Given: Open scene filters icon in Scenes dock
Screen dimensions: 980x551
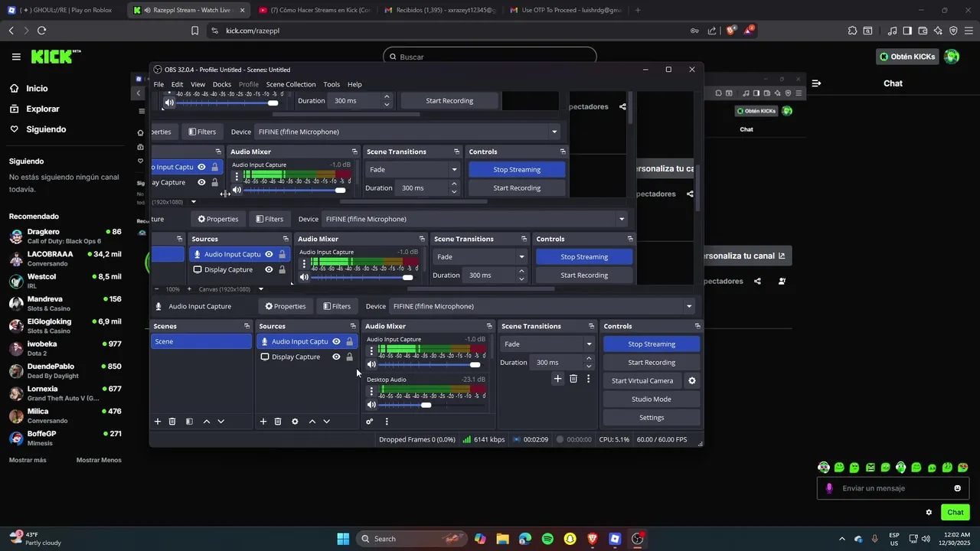Looking at the screenshot, I should (189, 422).
